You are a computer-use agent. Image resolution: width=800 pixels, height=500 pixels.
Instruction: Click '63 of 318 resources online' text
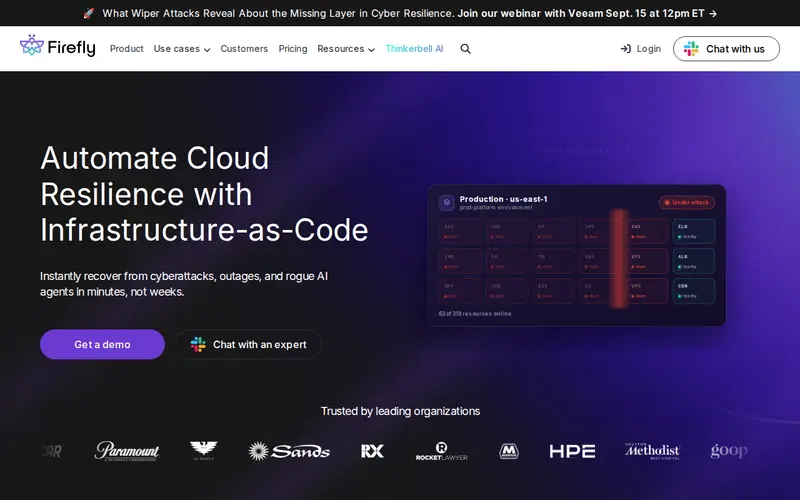coord(475,314)
